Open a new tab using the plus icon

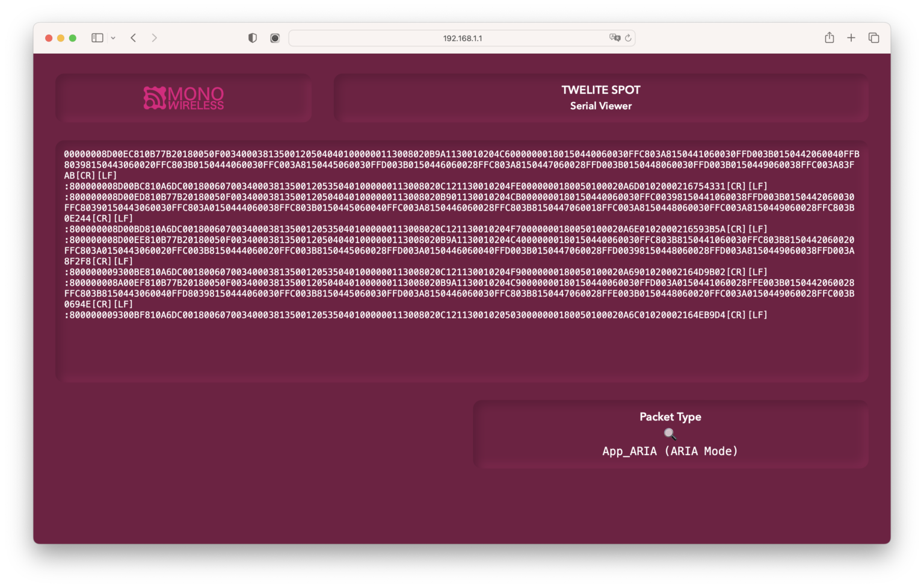pyautogui.click(x=851, y=37)
